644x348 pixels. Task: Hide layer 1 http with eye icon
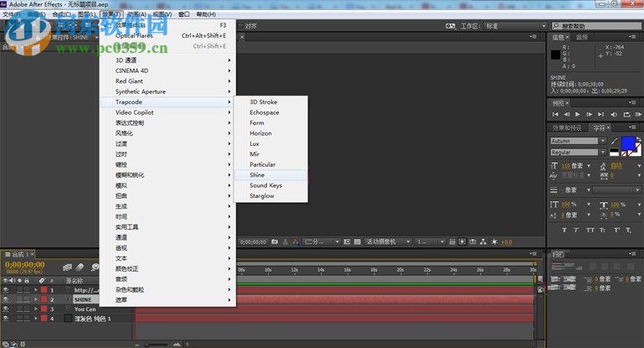[x=6, y=290]
